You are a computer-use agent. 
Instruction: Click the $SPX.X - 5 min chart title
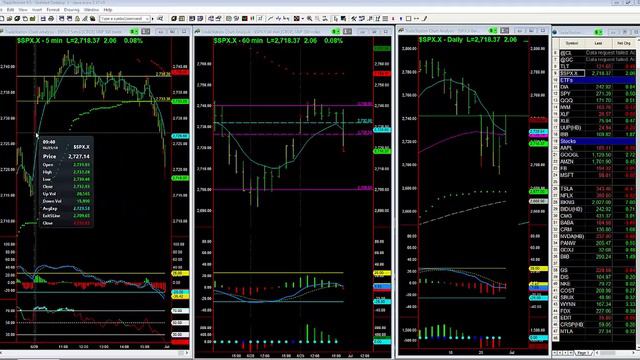[x=40, y=41]
